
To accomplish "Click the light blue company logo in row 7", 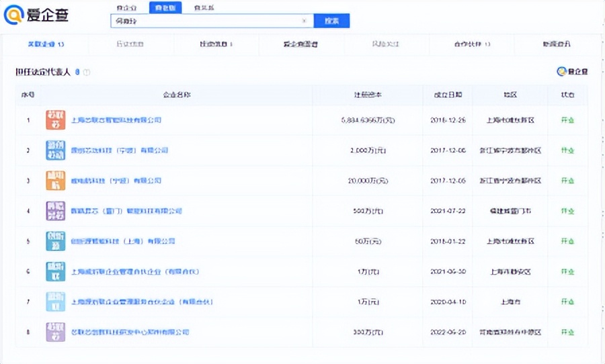I will click(x=56, y=302).
